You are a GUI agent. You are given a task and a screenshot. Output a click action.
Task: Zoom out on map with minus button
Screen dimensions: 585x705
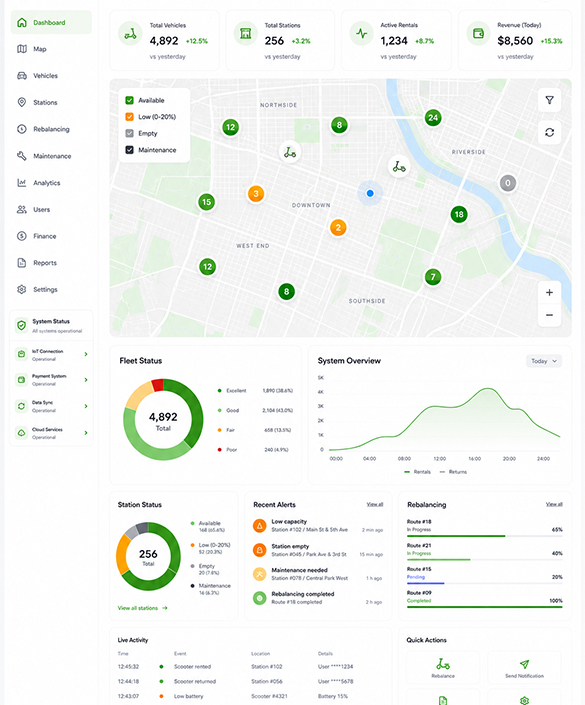click(549, 315)
